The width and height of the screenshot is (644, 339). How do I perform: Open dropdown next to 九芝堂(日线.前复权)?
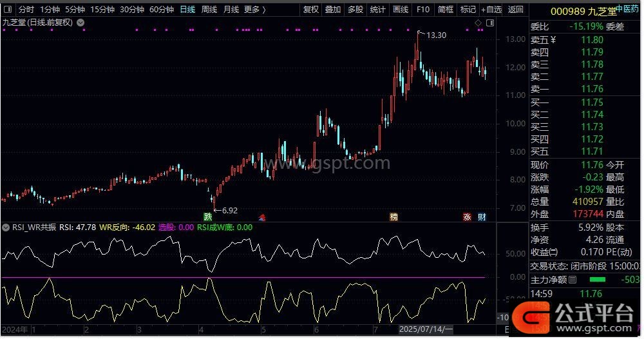coord(81,23)
